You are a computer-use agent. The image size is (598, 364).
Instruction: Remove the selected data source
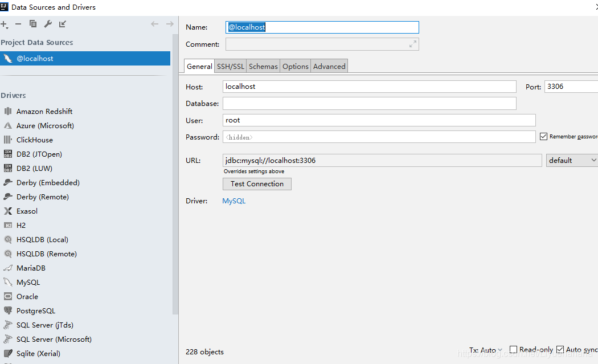click(18, 24)
